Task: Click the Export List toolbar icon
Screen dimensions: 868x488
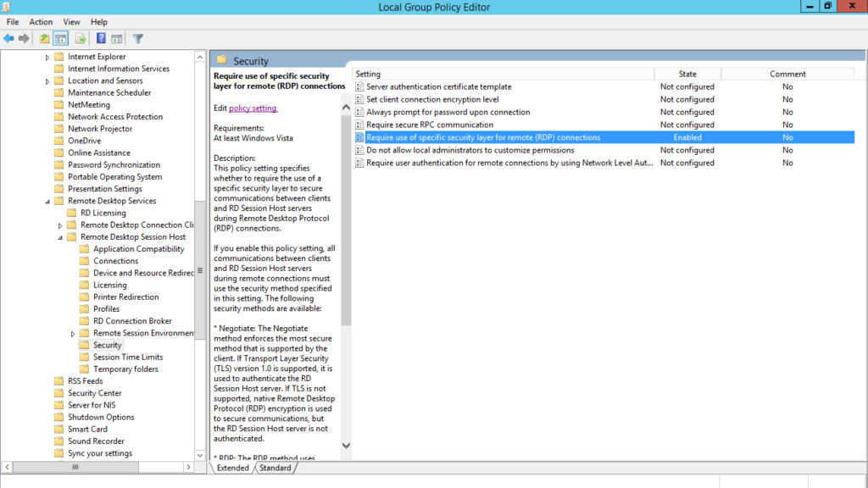Action: coord(81,38)
